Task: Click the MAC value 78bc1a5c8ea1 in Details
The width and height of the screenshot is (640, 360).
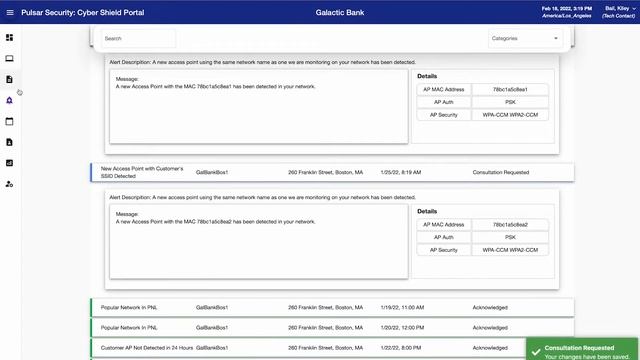Action: click(x=510, y=89)
